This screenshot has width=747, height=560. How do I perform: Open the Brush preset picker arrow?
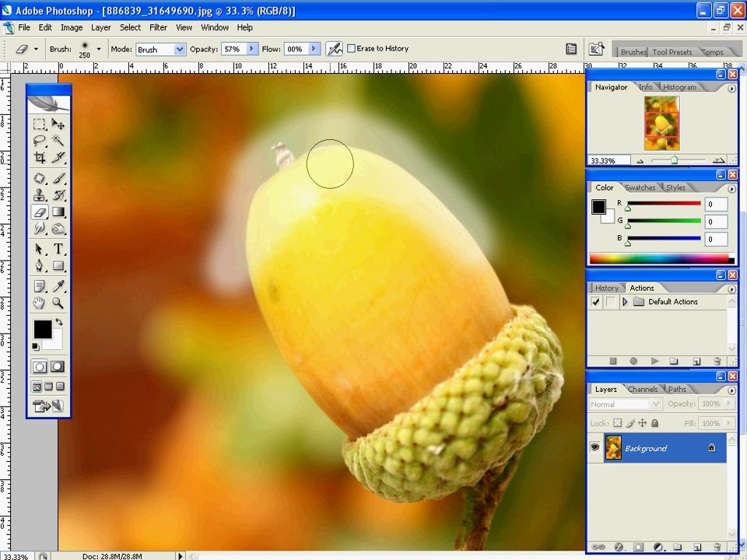[99, 48]
